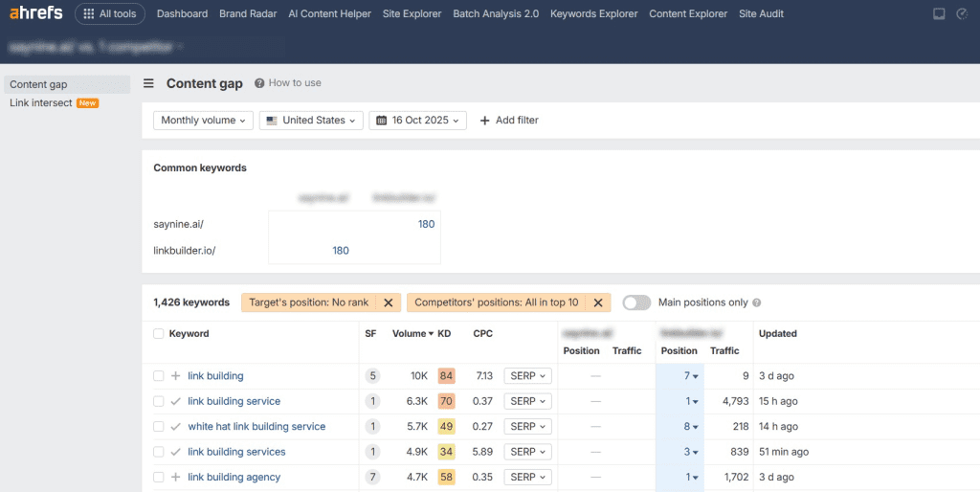This screenshot has height=492, width=980.
Task: Click the KD column header
Action: [x=444, y=334]
